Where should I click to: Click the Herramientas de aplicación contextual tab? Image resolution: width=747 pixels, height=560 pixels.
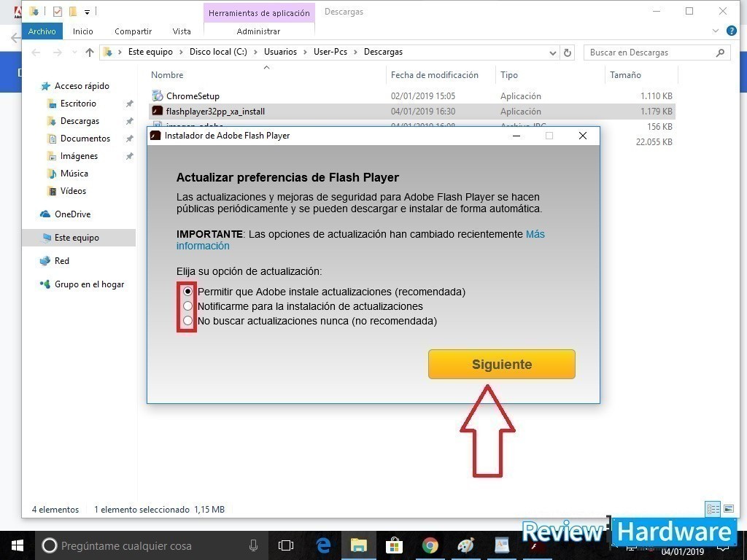tap(259, 13)
